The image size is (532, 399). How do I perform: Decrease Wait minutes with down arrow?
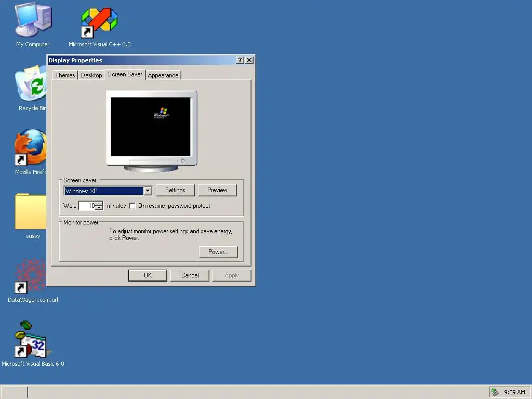[99, 208]
